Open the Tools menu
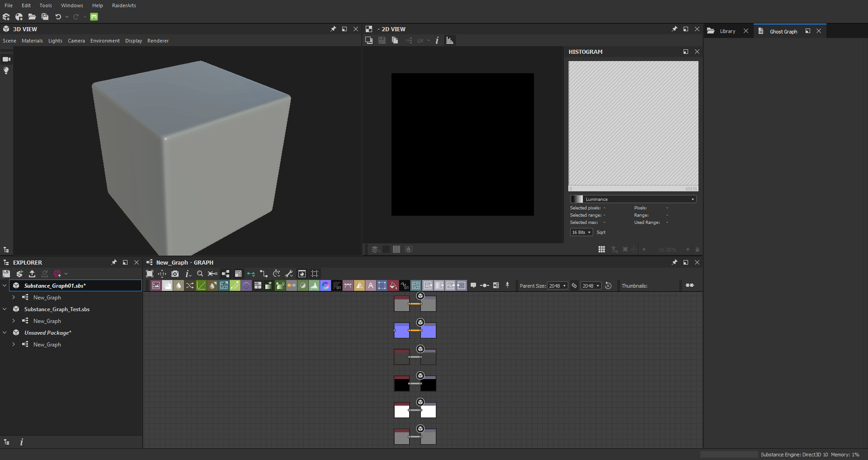The width and height of the screenshot is (868, 460). coord(46,5)
